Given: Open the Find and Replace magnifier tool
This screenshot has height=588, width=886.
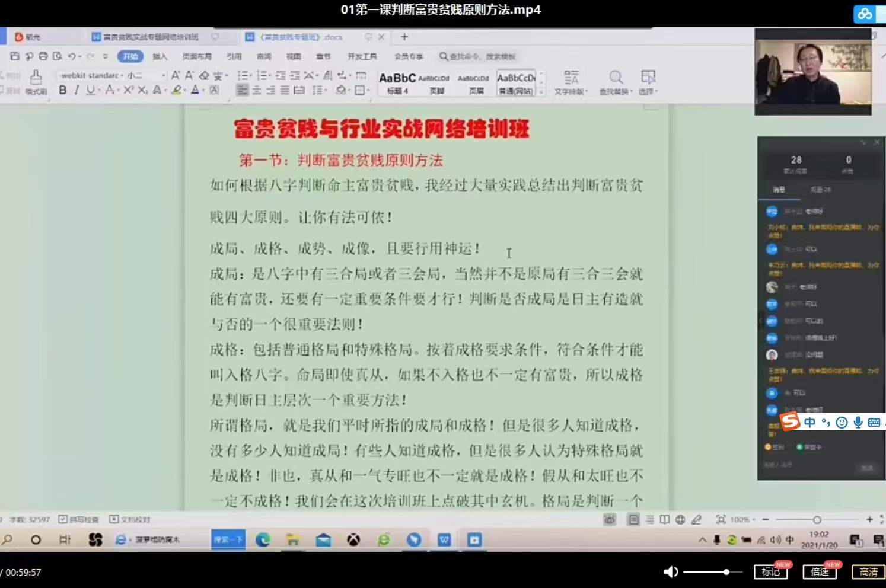Looking at the screenshot, I should [616, 82].
